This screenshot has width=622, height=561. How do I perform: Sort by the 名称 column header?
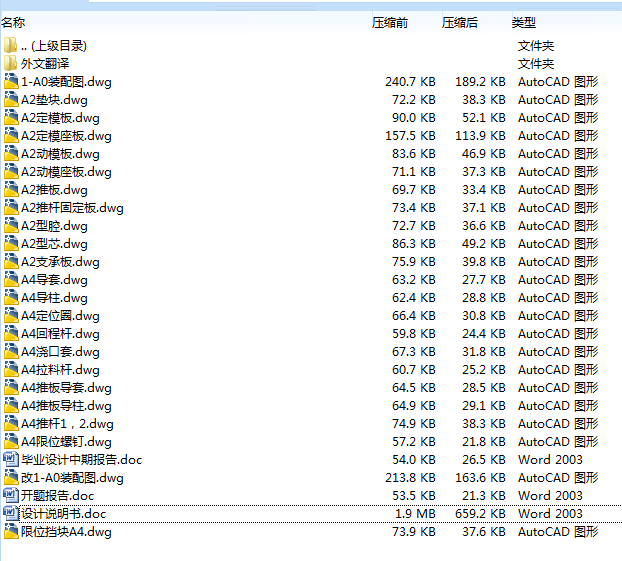(13, 23)
